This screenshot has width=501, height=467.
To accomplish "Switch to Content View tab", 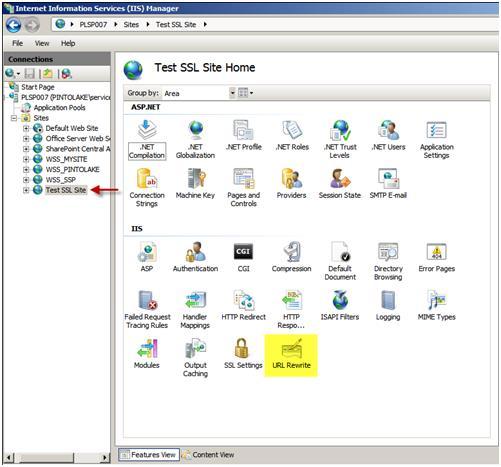I will pyautogui.click(x=208, y=455).
